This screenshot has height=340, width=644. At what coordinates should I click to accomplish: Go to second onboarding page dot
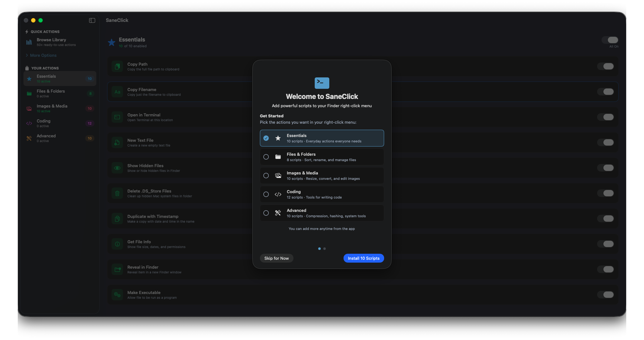coord(325,249)
